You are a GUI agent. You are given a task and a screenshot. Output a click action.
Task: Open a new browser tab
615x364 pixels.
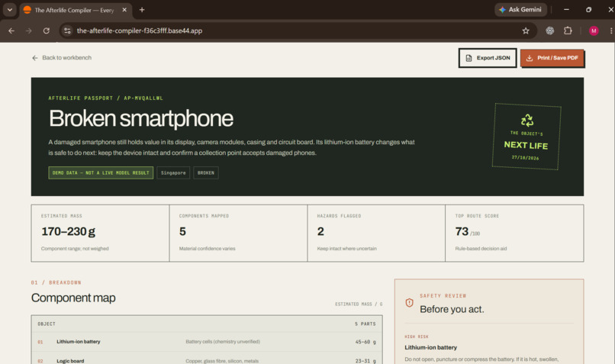point(142,10)
